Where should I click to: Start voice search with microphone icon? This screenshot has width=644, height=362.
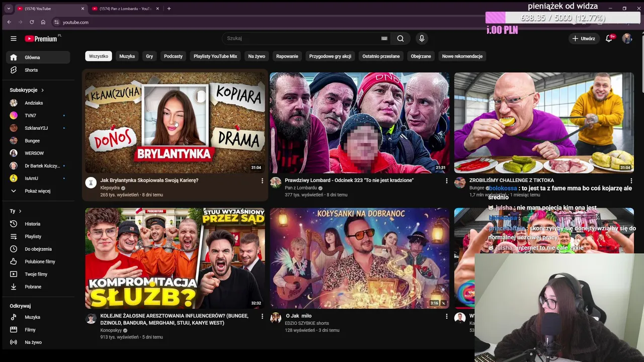pos(422,38)
